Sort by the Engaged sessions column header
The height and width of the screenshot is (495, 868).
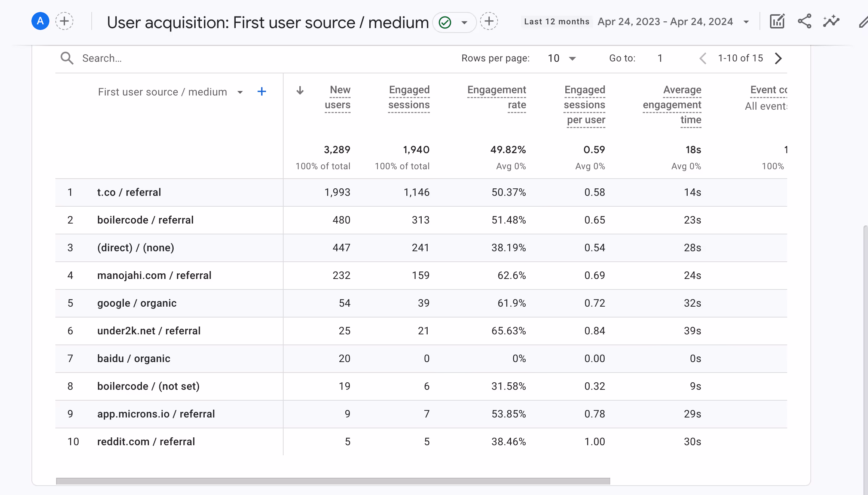click(x=409, y=97)
